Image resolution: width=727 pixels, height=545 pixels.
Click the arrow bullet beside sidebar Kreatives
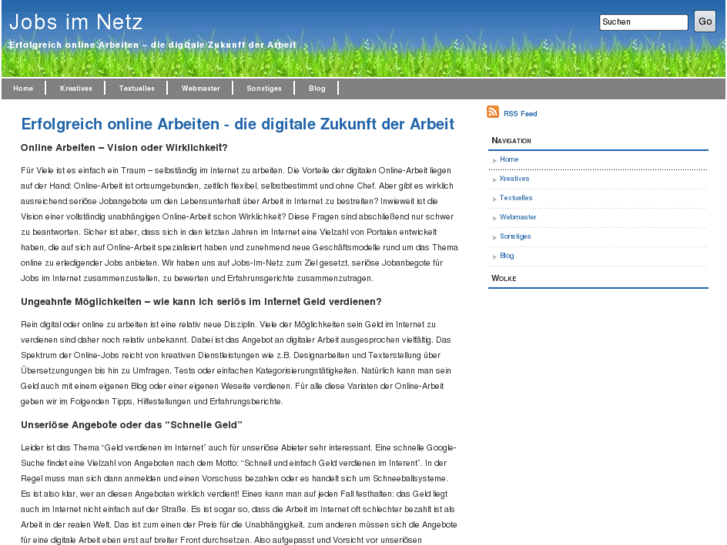click(494, 180)
